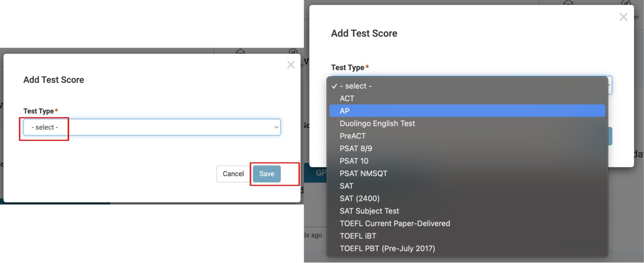Close the left Add Test Score dialog
The height and width of the screenshot is (263, 644).
tap(291, 65)
